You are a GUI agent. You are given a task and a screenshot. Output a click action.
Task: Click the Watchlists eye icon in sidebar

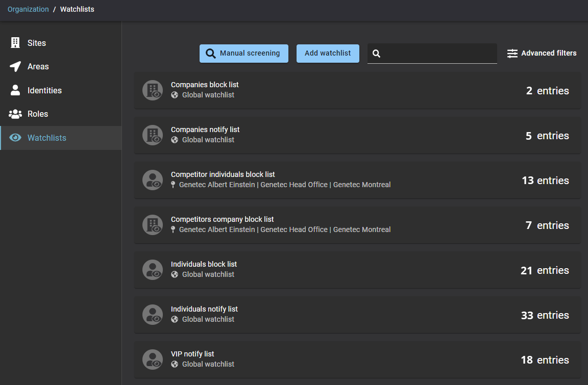(15, 138)
